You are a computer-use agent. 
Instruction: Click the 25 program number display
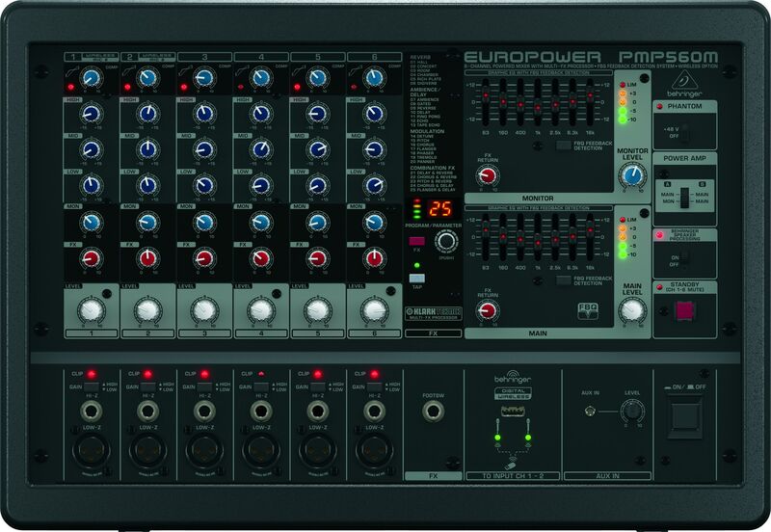coord(440,209)
